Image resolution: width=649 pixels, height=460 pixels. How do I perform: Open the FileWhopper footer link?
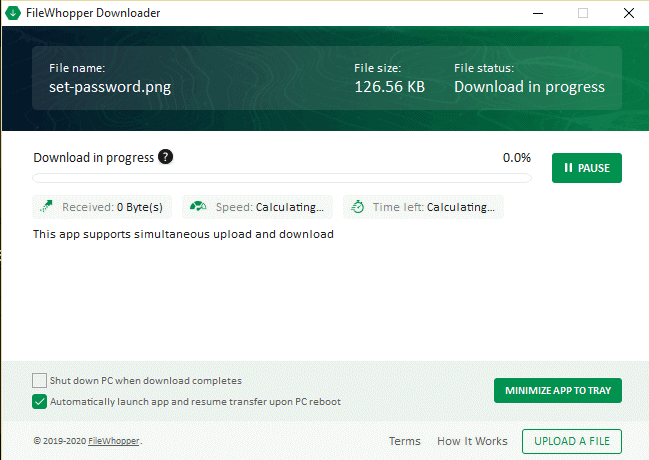coord(114,441)
